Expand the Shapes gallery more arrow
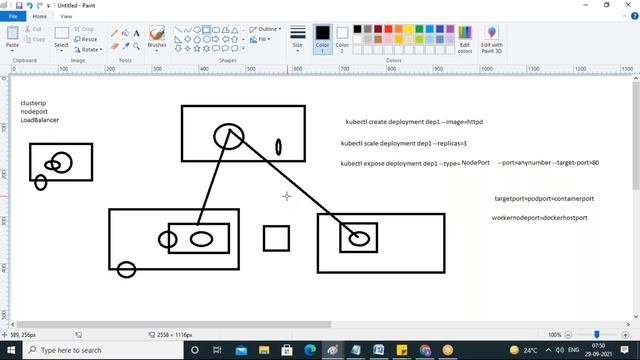The width and height of the screenshot is (640, 360). [244, 49]
